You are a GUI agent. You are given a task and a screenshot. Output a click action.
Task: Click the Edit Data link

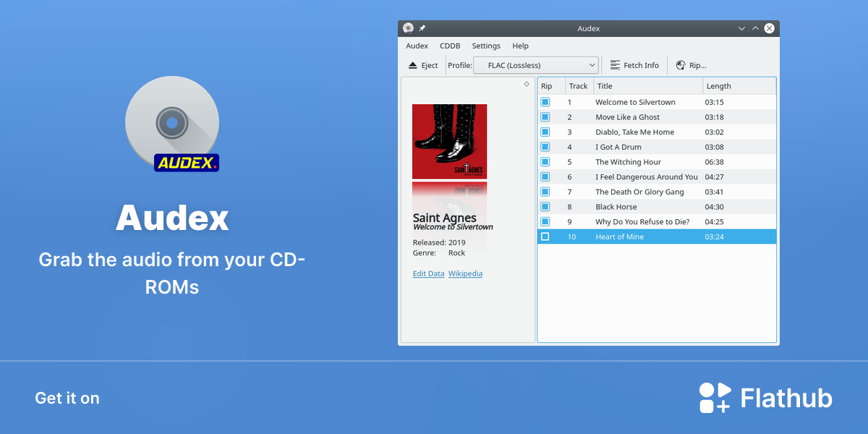click(428, 273)
